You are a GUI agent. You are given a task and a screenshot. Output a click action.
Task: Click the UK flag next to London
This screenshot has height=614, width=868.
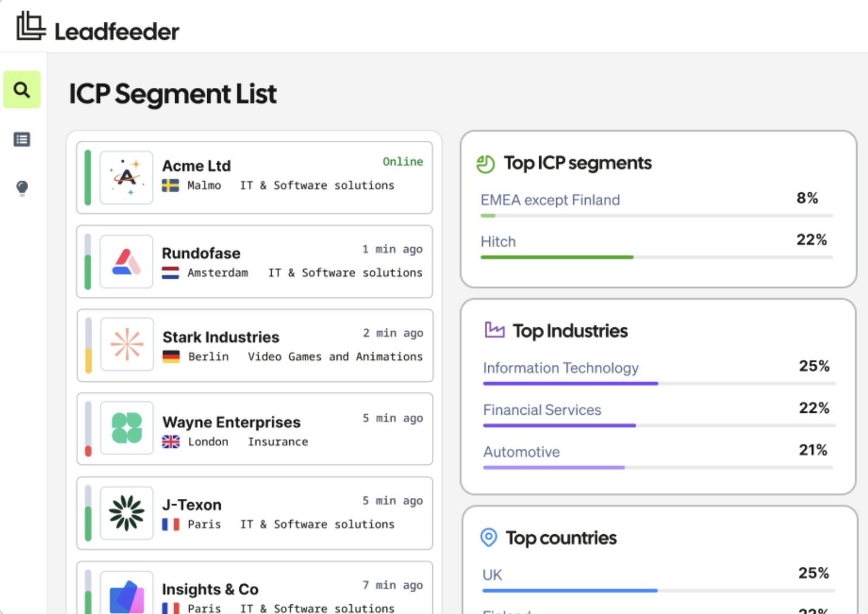[171, 442]
